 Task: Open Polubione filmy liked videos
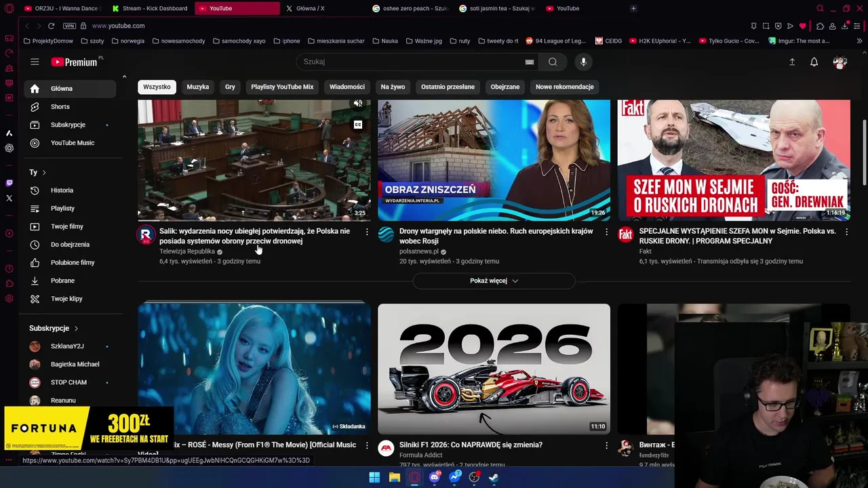(x=70, y=262)
